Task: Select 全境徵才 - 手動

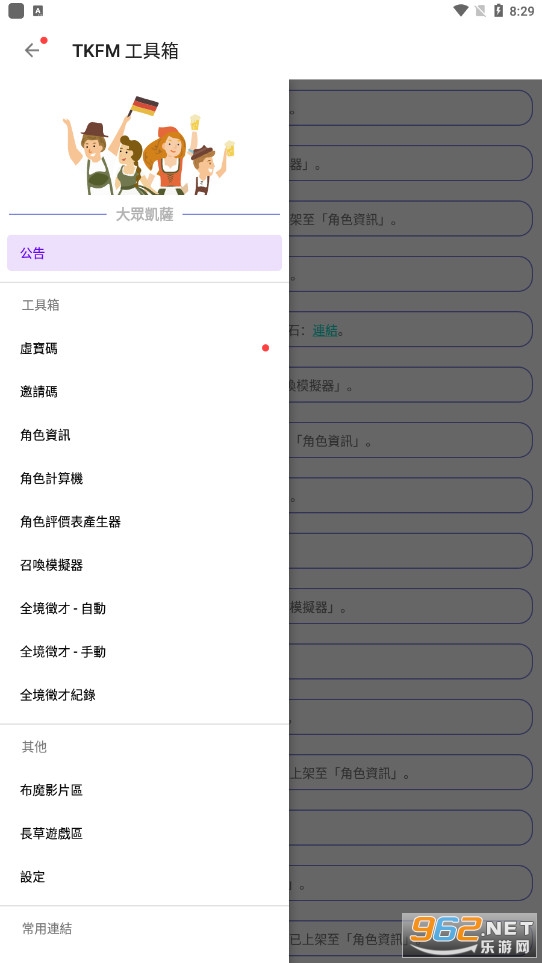Action: coord(144,652)
